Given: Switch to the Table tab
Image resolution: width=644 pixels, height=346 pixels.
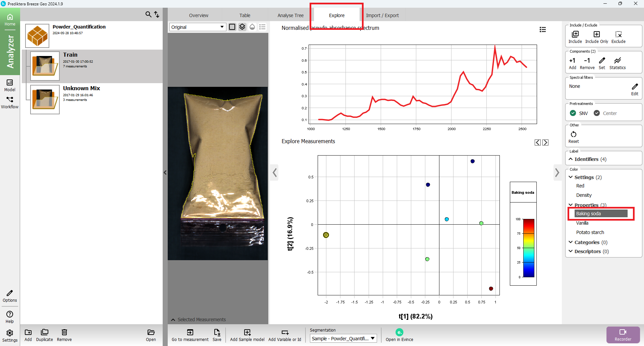Looking at the screenshot, I should (245, 15).
